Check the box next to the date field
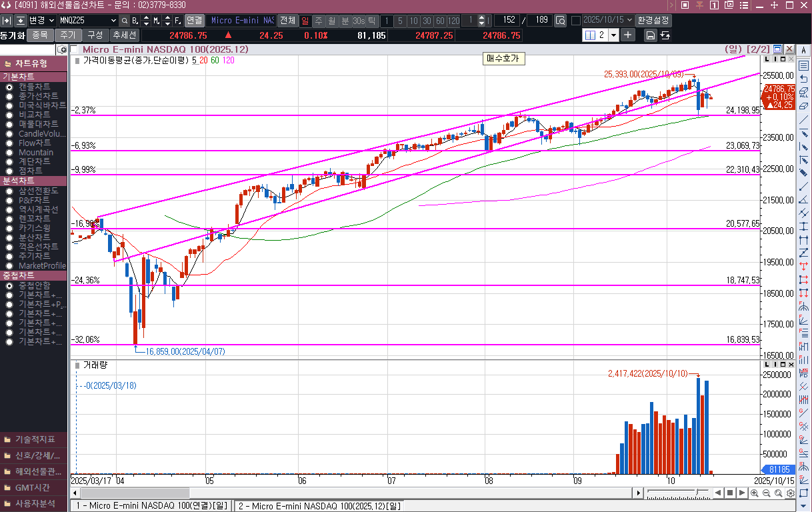Viewport: 812px width, 512px height. (x=576, y=21)
